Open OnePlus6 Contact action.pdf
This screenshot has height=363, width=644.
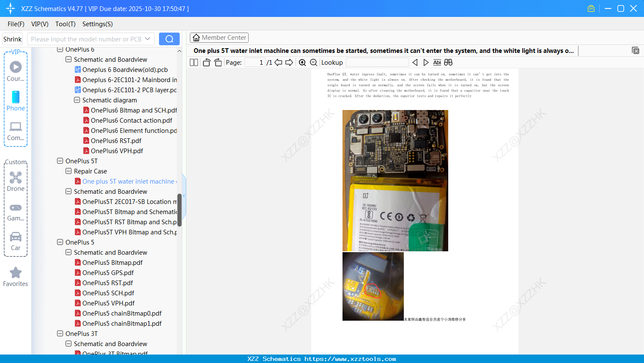pyautogui.click(x=128, y=121)
